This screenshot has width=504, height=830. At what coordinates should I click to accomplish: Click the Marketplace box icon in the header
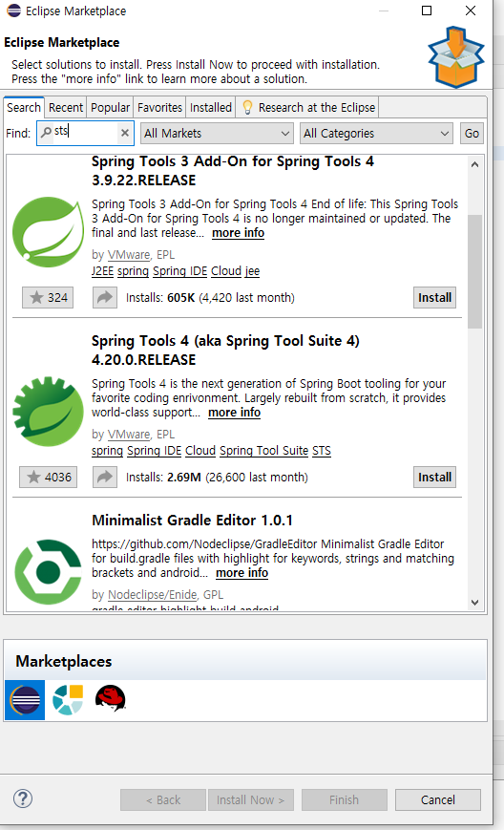pyautogui.click(x=456, y=56)
